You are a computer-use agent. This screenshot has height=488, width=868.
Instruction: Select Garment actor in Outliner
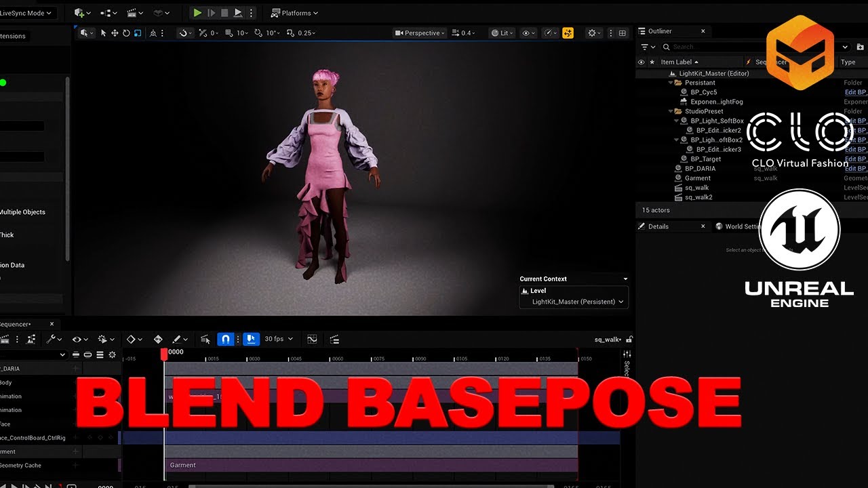(698, 178)
